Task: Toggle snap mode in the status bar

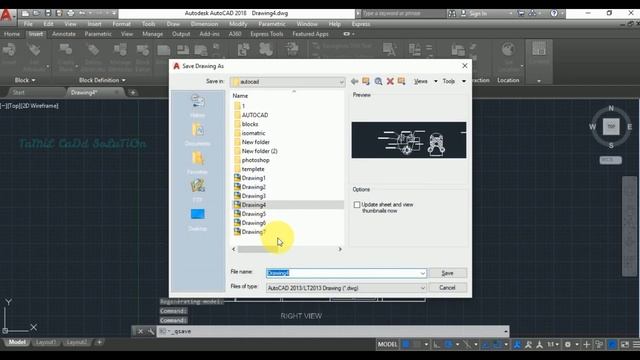Action: pyautogui.click(x=417, y=345)
